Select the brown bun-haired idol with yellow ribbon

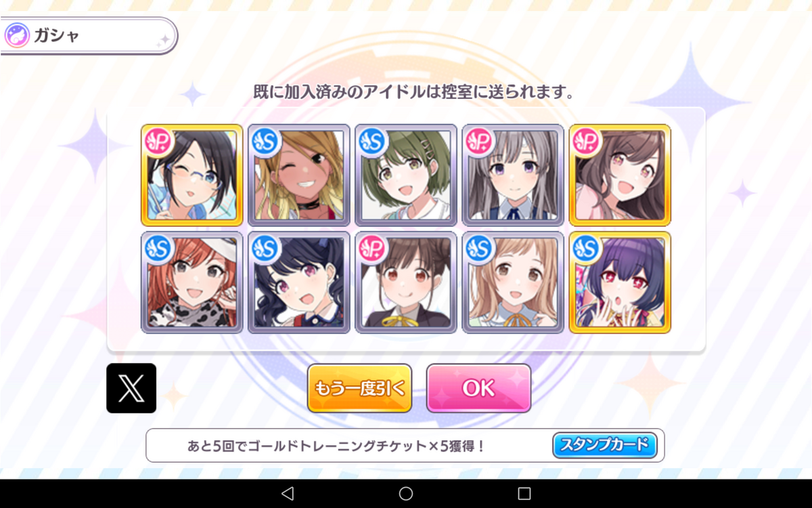pyautogui.click(x=406, y=282)
